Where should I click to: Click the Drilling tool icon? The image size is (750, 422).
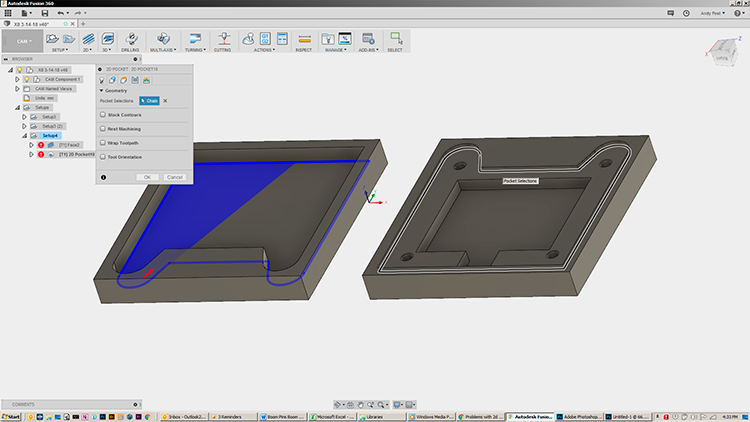131,39
